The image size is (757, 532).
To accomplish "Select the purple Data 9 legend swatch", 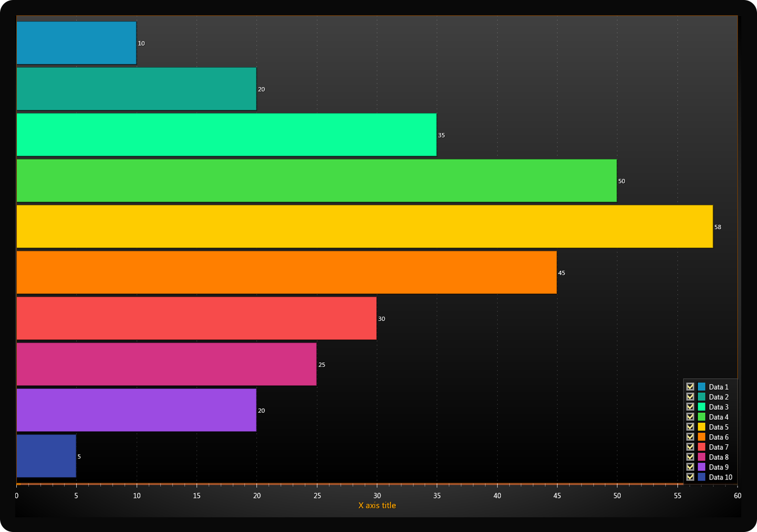I will pos(701,467).
